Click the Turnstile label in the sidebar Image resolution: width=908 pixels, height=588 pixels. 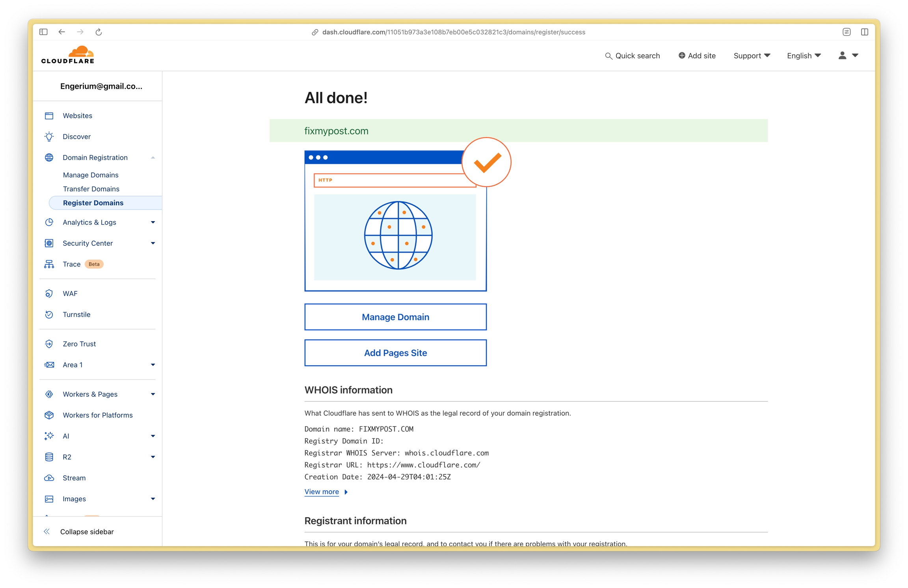point(76,315)
